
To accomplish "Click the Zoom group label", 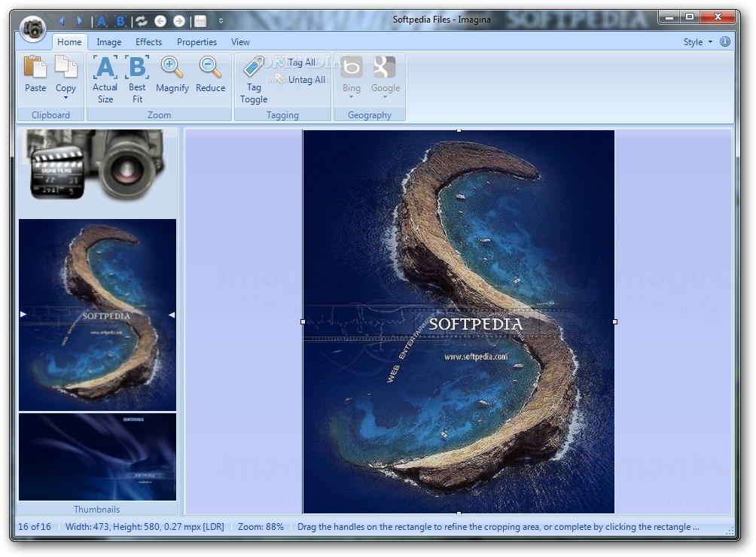I will 159,115.
